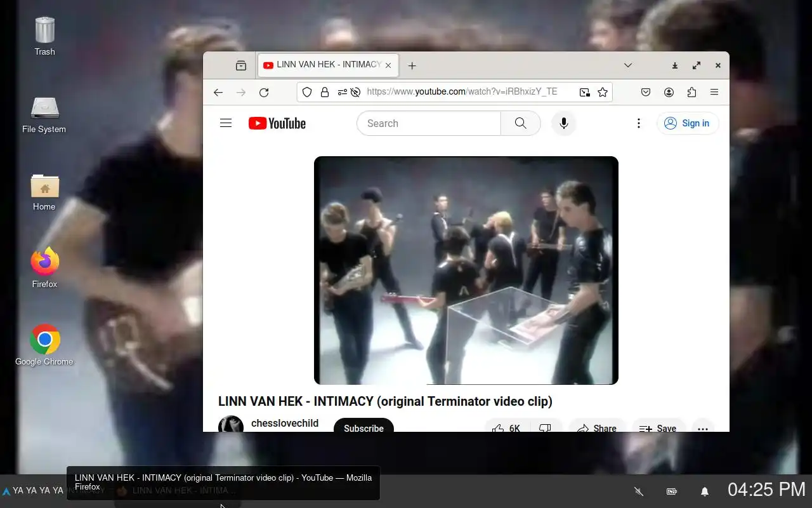This screenshot has width=812, height=508.
Task: Click the autoplay blocked icon
Action: (x=355, y=92)
